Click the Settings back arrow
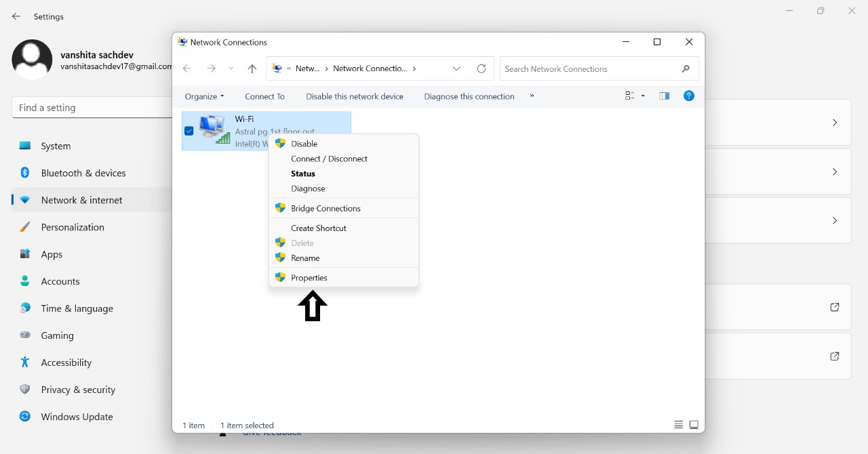Viewport: 868px width, 454px height. pos(16,16)
